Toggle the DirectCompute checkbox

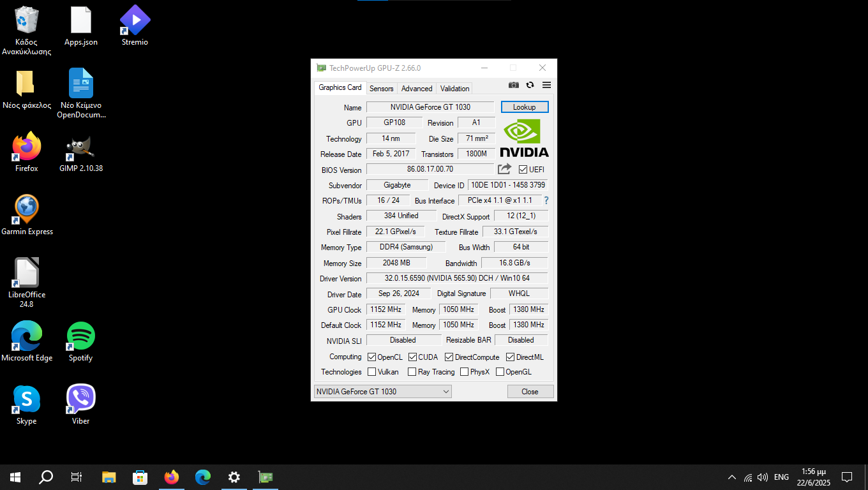tap(449, 357)
